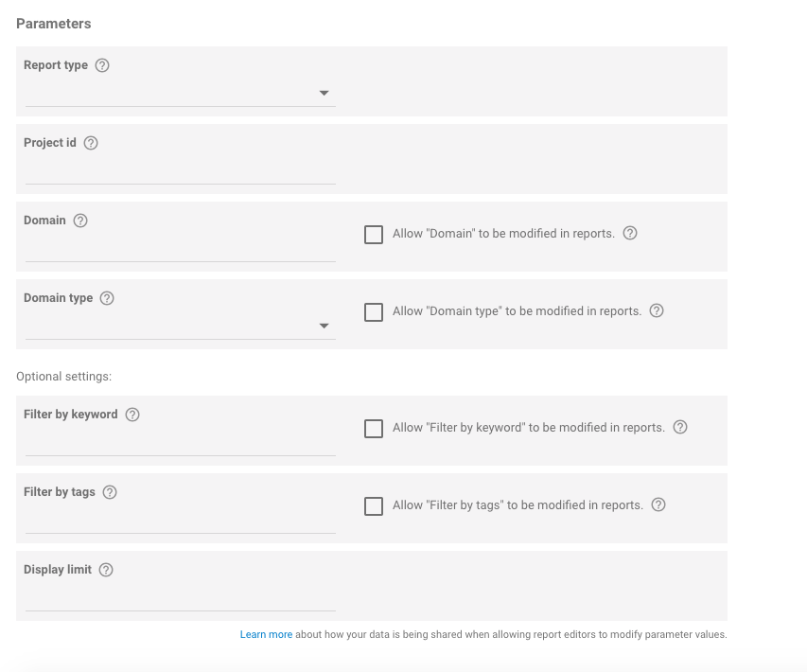Toggle Allow "Filter by tags" to be modified
Screen dimensions: 807x672
pyautogui.click(x=374, y=506)
